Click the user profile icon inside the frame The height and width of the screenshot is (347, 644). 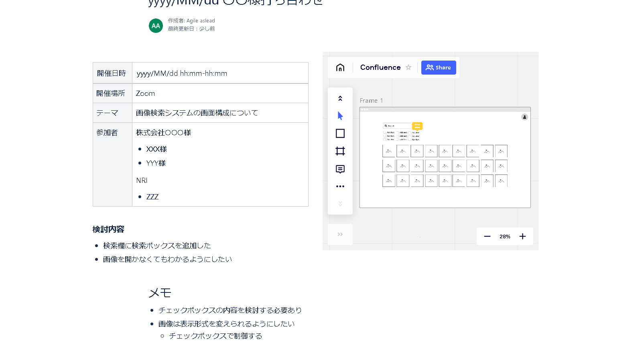click(x=524, y=117)
